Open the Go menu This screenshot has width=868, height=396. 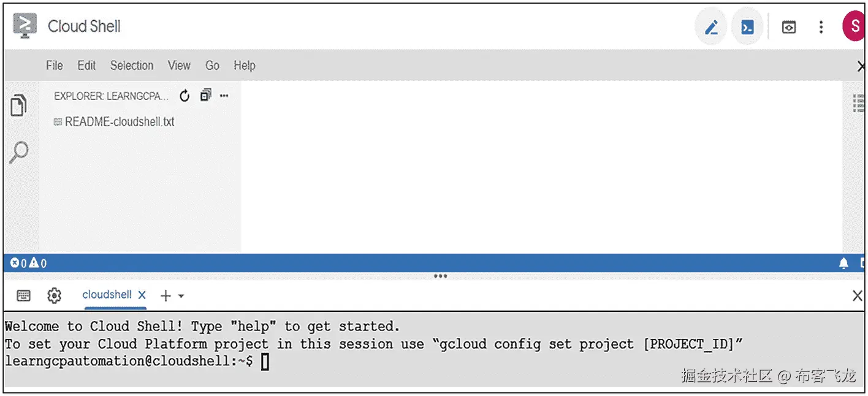coord(212,65)
